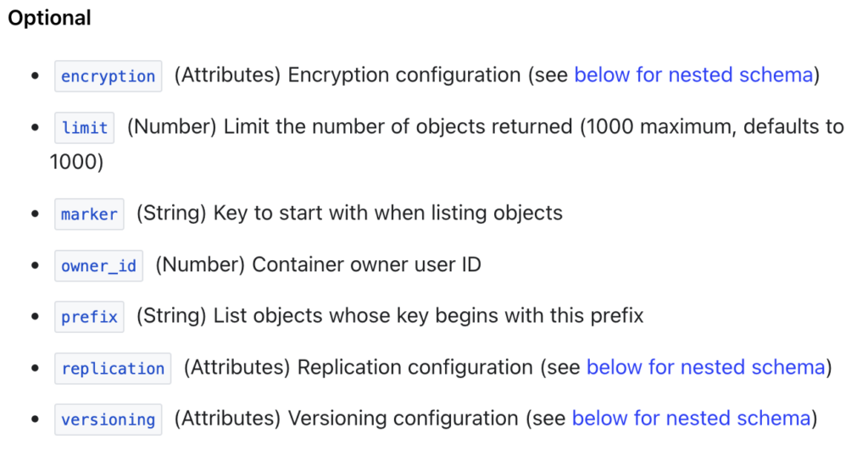Screen dimensions: 868x450
Task: Click the 'owner_id' code label
Action: (98, 266)
